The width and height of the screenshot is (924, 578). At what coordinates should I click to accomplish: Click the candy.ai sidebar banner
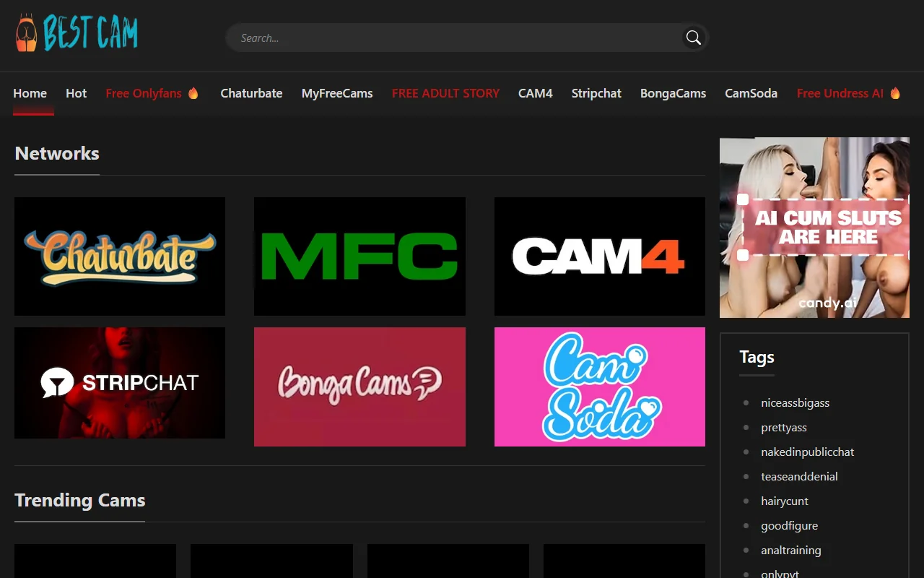coord(814,227)
